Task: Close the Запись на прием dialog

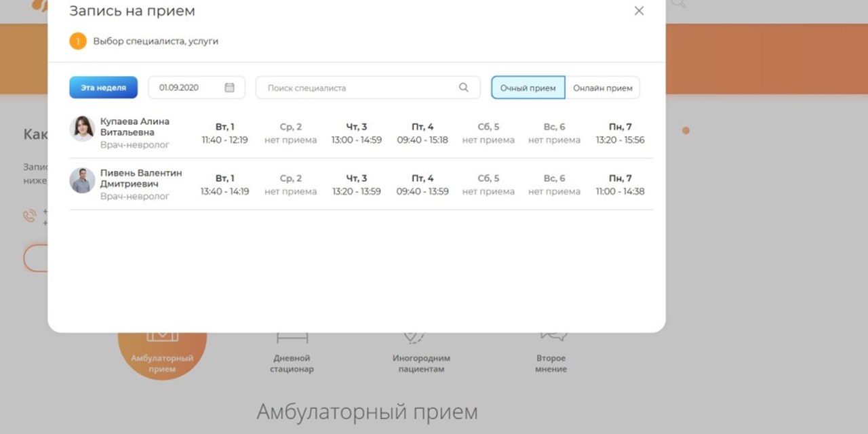Action: (x=638, y=11)
